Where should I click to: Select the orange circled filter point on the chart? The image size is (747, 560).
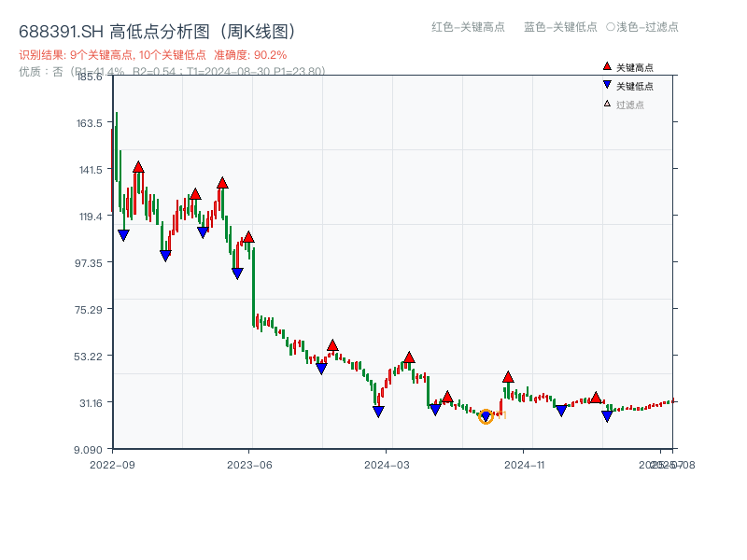[486, 415]
